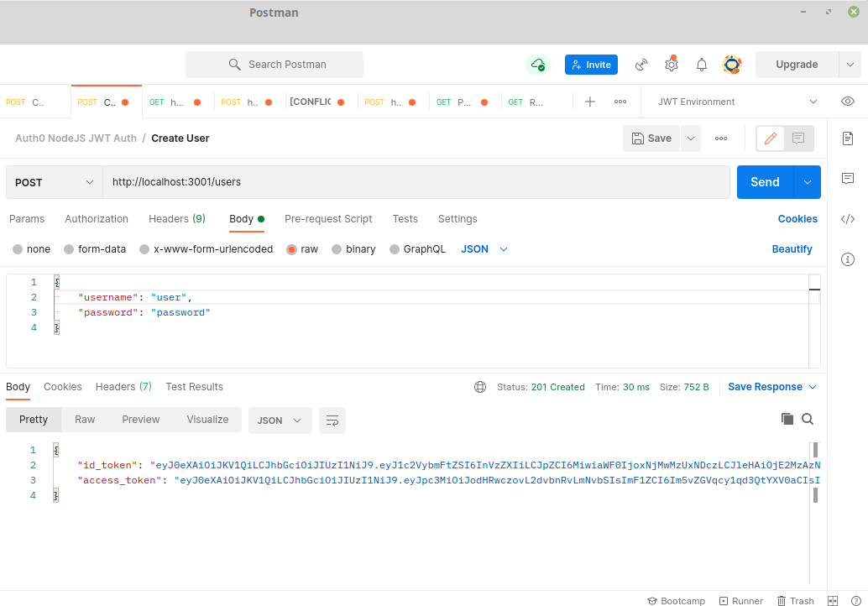Open Trash in the status bar
The width and height of the screenshot is (868, 606).
click(x=796, y=601)
